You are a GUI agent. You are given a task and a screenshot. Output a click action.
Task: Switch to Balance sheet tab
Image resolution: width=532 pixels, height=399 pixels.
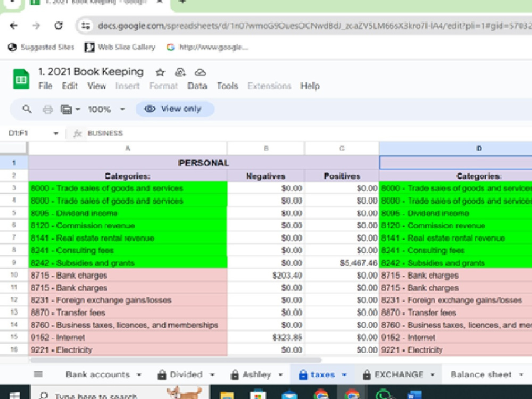(x=481, y=375)
